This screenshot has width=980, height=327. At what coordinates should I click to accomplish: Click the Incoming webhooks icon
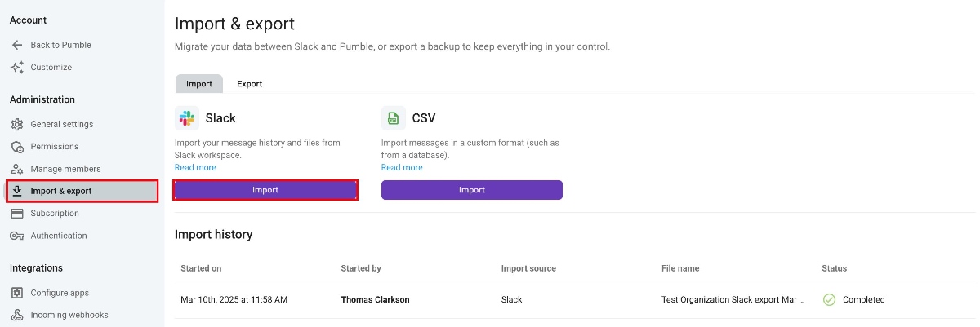click(17, 315)
